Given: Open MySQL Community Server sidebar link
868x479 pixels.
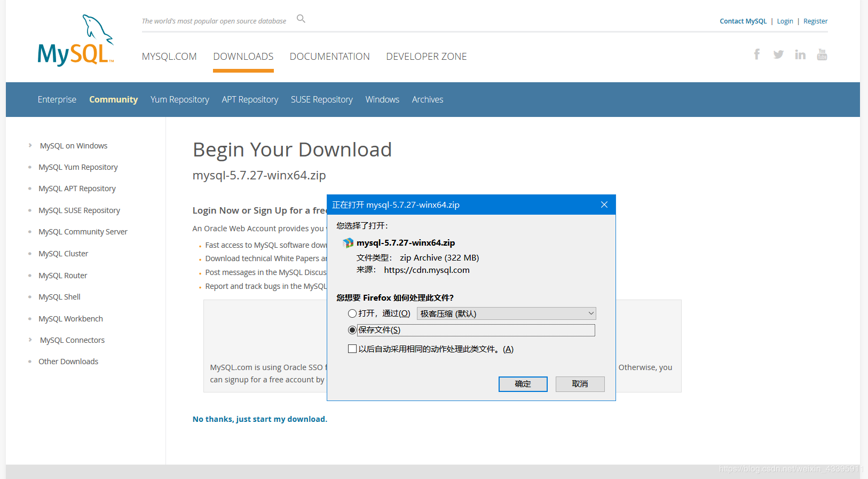Looking at the screenshot, I should coord(83,232).
